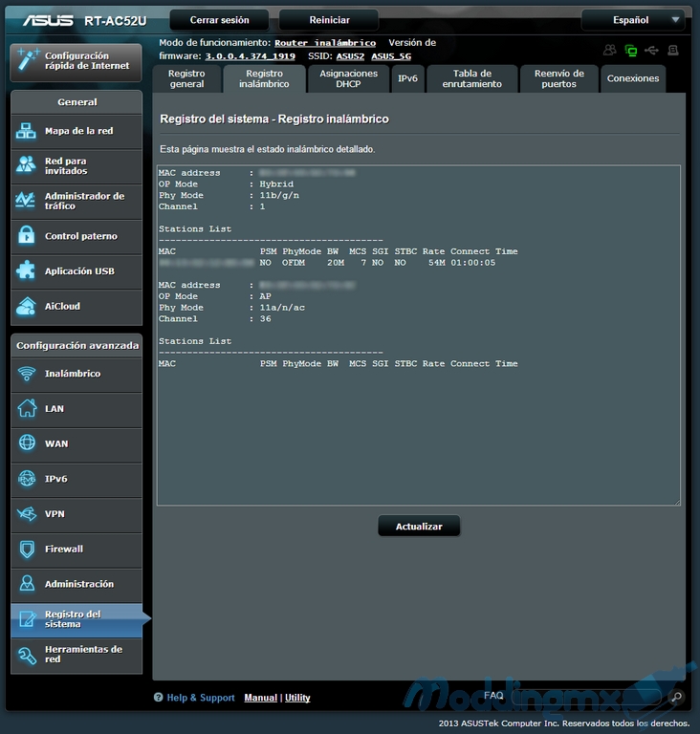Click the Registro del sistema notepad icon
Screen dimensions: 700x734
click(x=27, y=619)
